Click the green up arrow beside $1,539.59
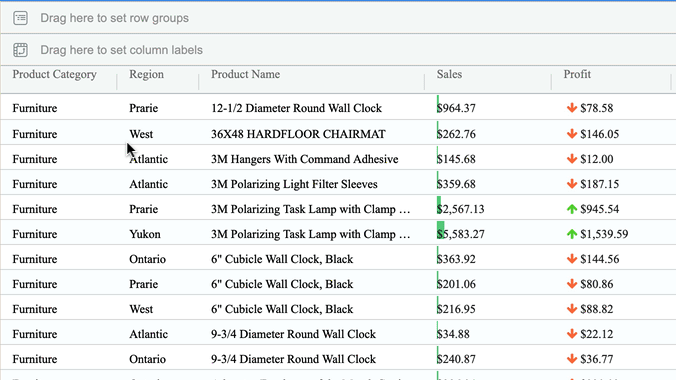This screenshot has height=380, width=676. pyautogui.click(x=572, y=234)
